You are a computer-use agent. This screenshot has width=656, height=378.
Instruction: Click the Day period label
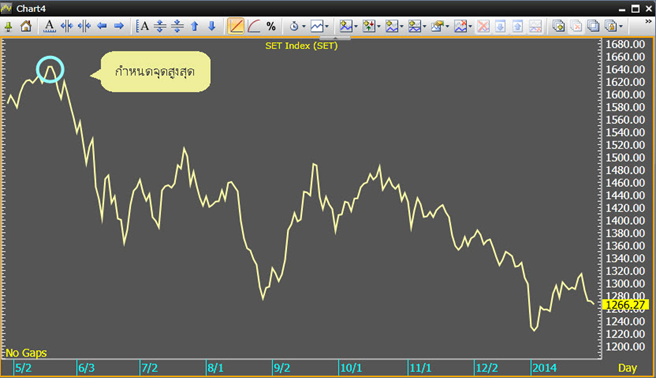point(628,368)
